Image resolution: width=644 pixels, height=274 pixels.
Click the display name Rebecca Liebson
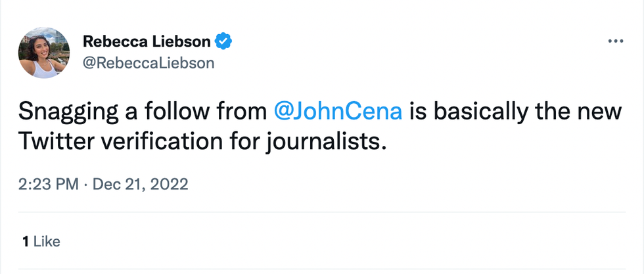pyautogui.click(x=147, y=42)
